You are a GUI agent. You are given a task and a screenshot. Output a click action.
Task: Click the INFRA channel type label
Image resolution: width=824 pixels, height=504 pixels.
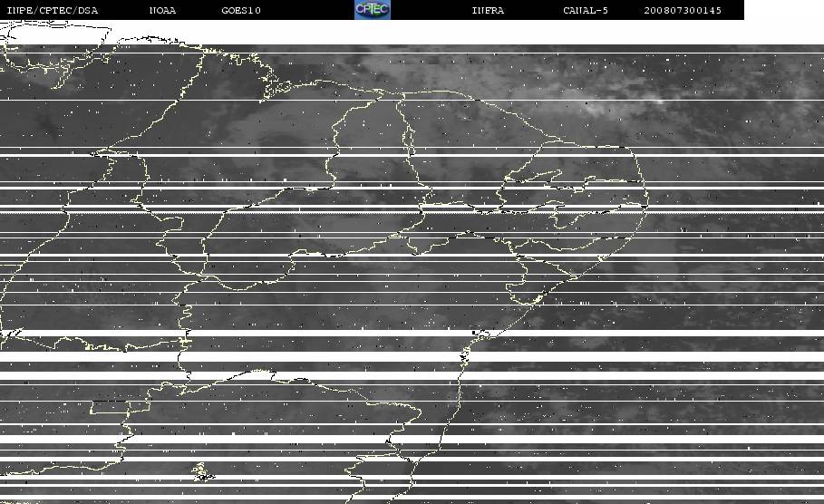click(488, 11)
